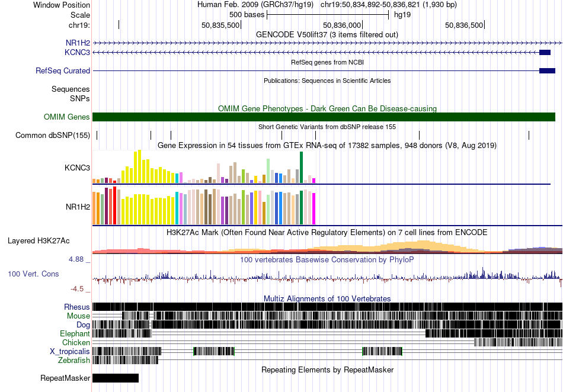Open 'RefSeq genes from NCBI' track title

[x=328, y=62]
